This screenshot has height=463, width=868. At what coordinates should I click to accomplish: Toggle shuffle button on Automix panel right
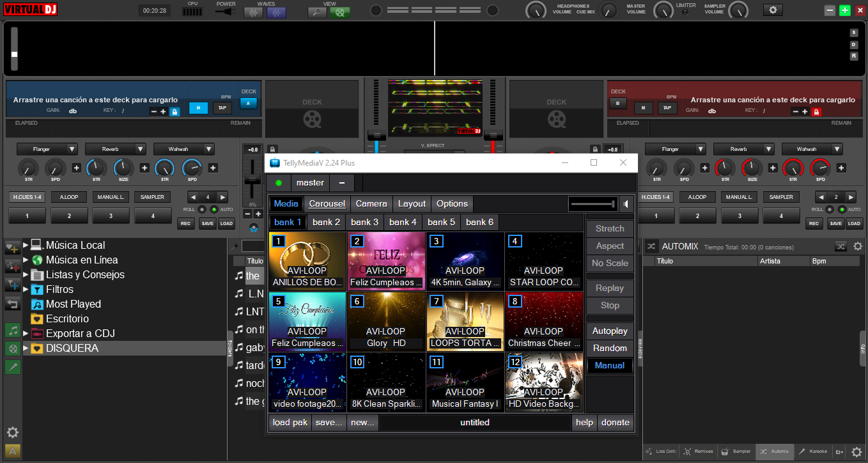tap(841, 246)
